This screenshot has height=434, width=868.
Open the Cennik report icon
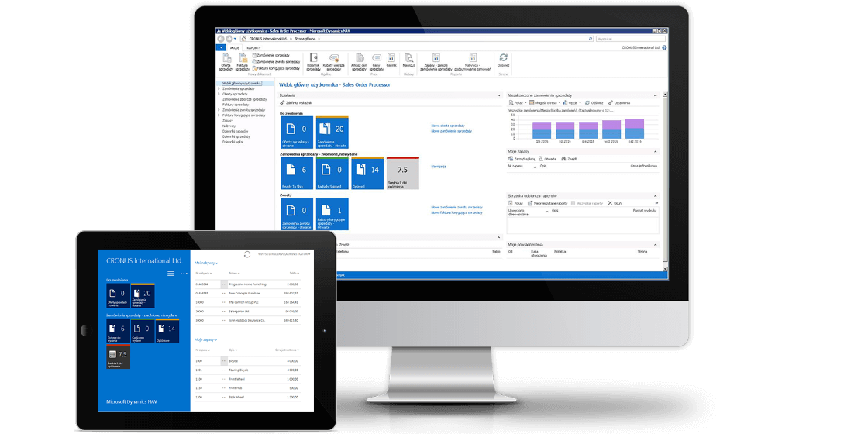391,61
